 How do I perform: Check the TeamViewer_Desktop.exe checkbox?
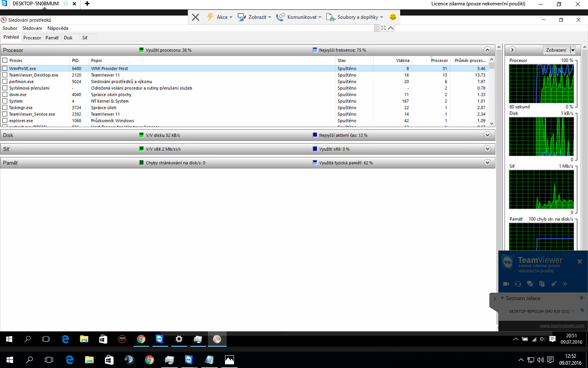5,75
